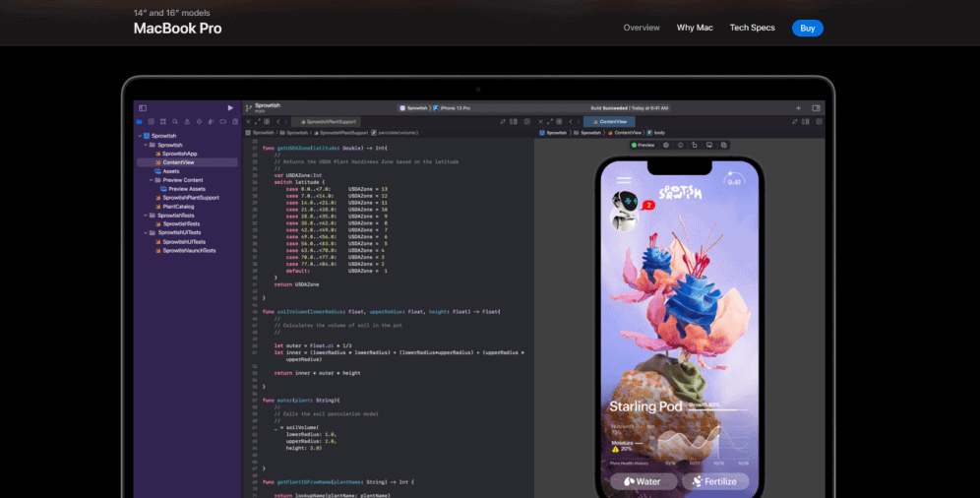
Task: Open the symbol navigator icon
Action: (163, 122)
